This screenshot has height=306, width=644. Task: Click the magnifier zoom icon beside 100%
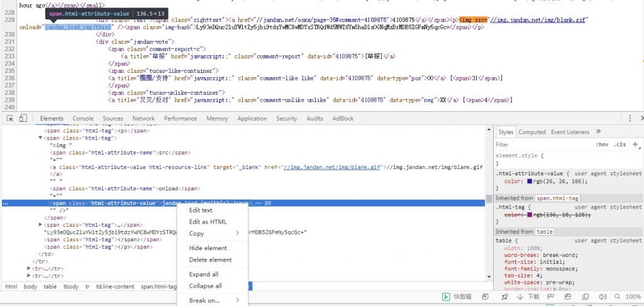pos(618,297)
